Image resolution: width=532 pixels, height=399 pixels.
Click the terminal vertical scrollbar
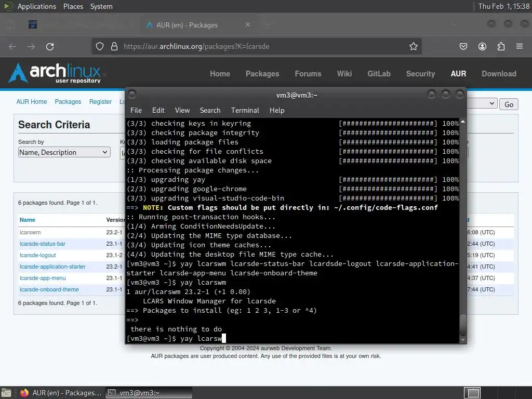click(463, 231)
